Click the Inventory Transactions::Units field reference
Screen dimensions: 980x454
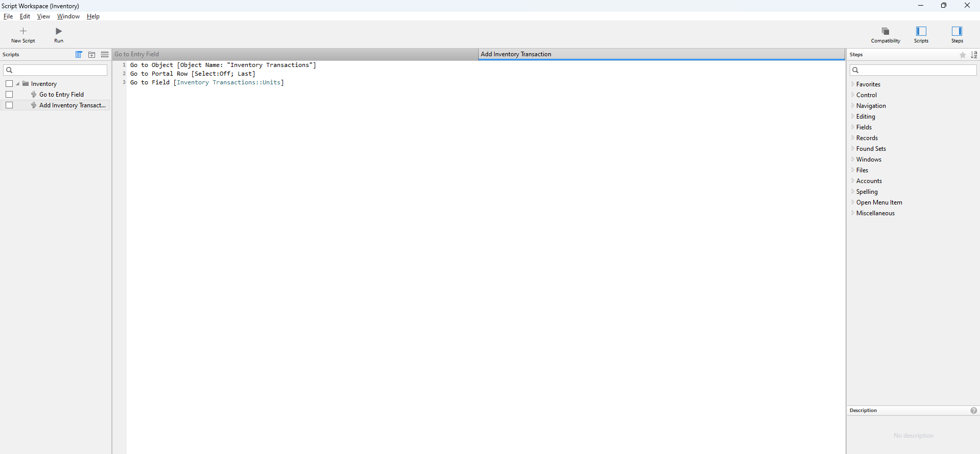[228, 82]
